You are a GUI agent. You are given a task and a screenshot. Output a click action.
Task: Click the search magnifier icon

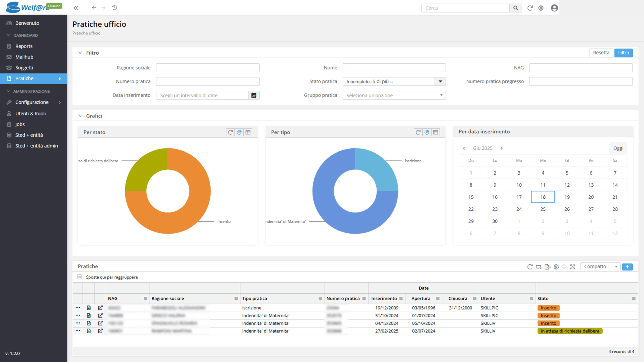(516, 8)
